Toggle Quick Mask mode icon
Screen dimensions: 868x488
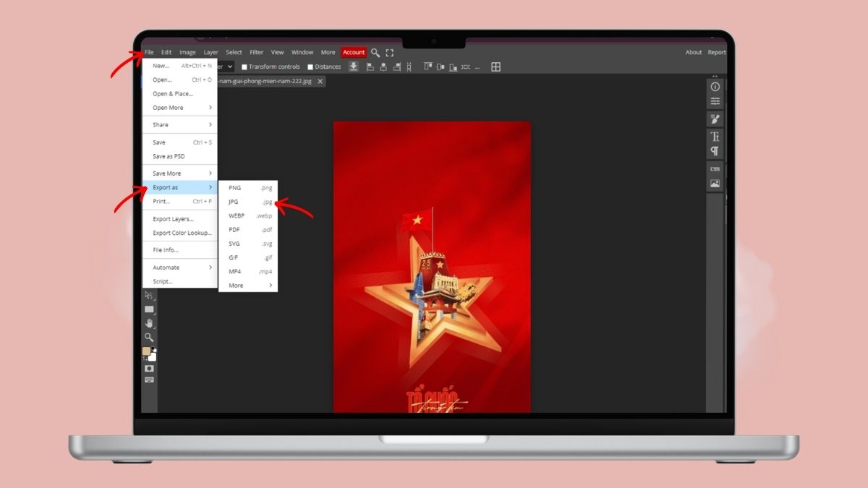click(x=149, y=368)
